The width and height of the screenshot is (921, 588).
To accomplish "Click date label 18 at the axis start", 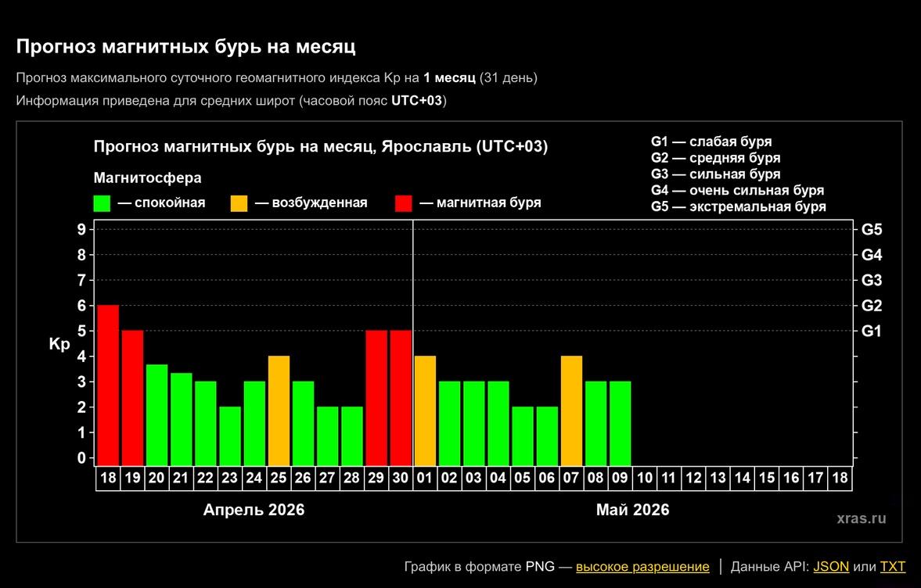I will (x=108, y=478).
